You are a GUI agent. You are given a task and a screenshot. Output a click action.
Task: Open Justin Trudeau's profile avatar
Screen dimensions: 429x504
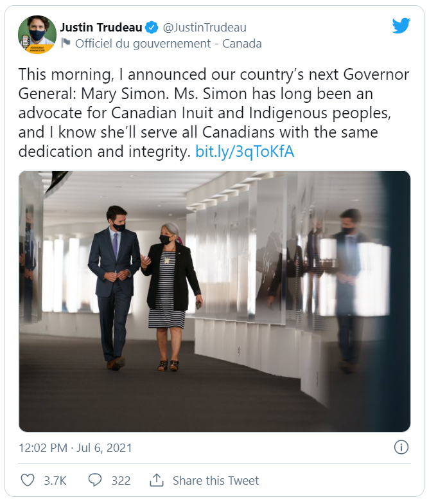37,35
